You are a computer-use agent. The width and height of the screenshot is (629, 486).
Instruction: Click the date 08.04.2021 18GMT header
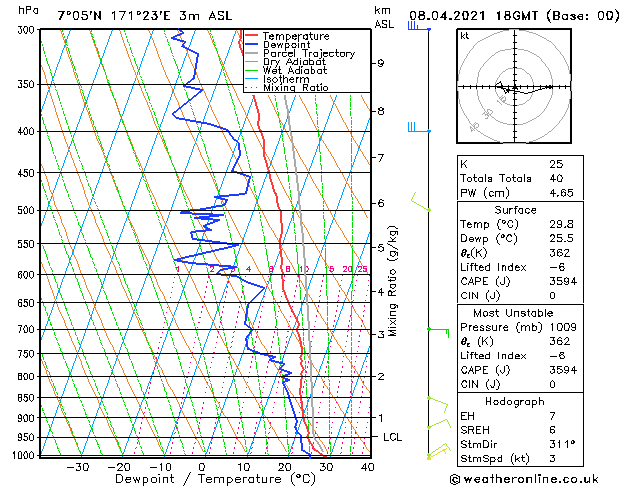[473, 16]
